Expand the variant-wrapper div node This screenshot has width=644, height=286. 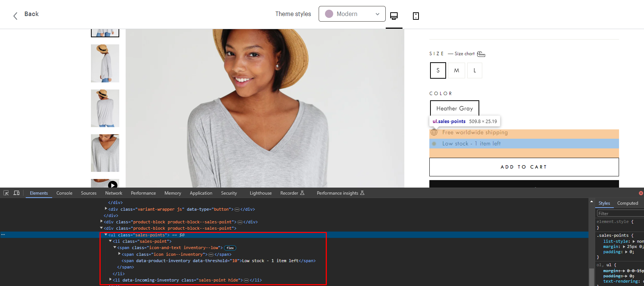[x=106, y=209]
